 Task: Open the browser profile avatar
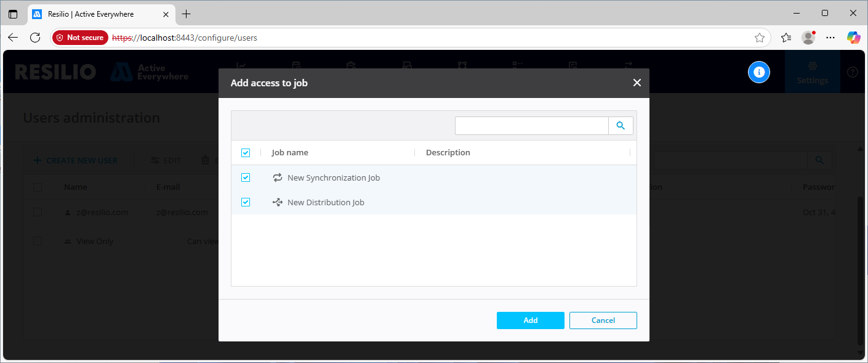[808, 38]
